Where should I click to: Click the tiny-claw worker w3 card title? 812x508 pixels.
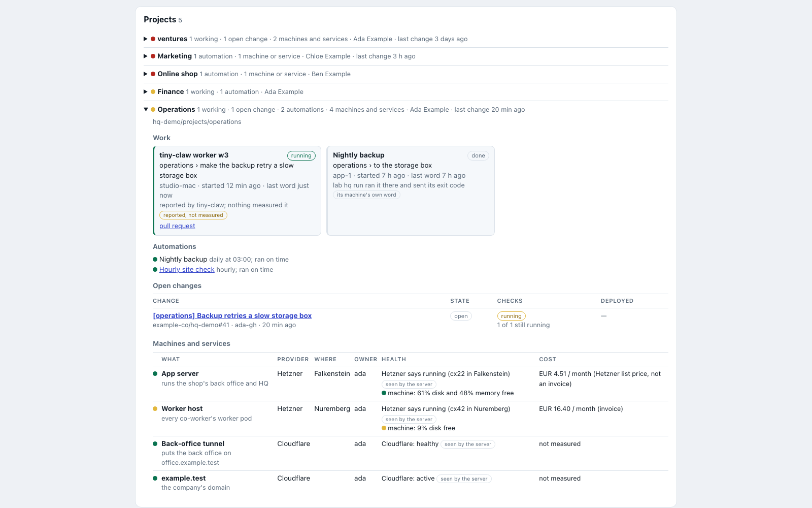pyautogui.click(x=194, y=155)
